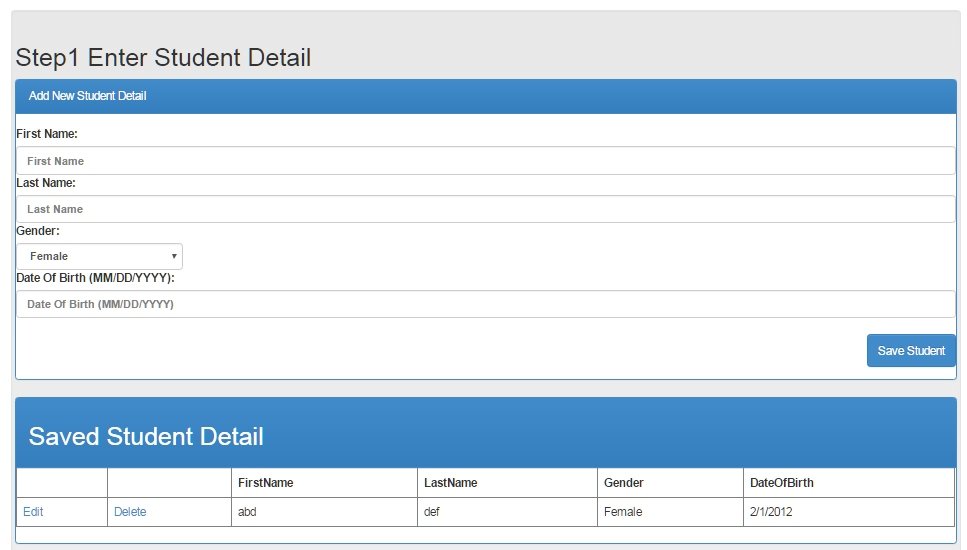This screenshot has width=967, height=550.
Task: Click the 'Saved Student Detail' heading
Action: tap(146, 437)
